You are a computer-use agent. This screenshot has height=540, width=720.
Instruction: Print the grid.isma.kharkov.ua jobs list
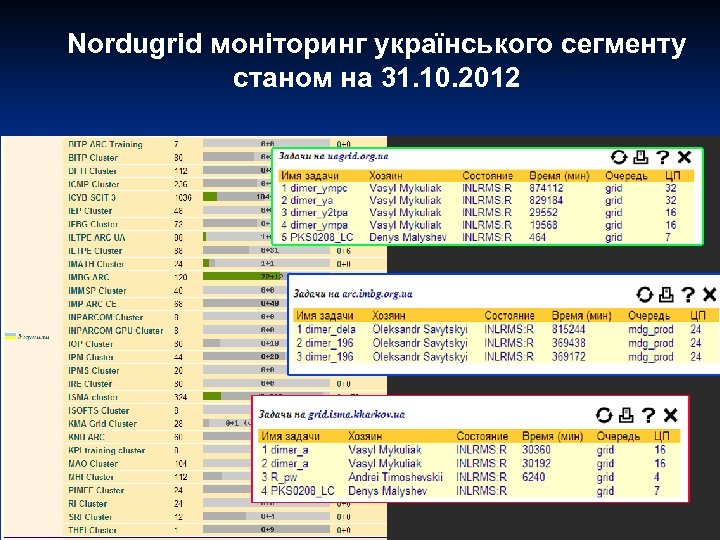click(626, 415)
